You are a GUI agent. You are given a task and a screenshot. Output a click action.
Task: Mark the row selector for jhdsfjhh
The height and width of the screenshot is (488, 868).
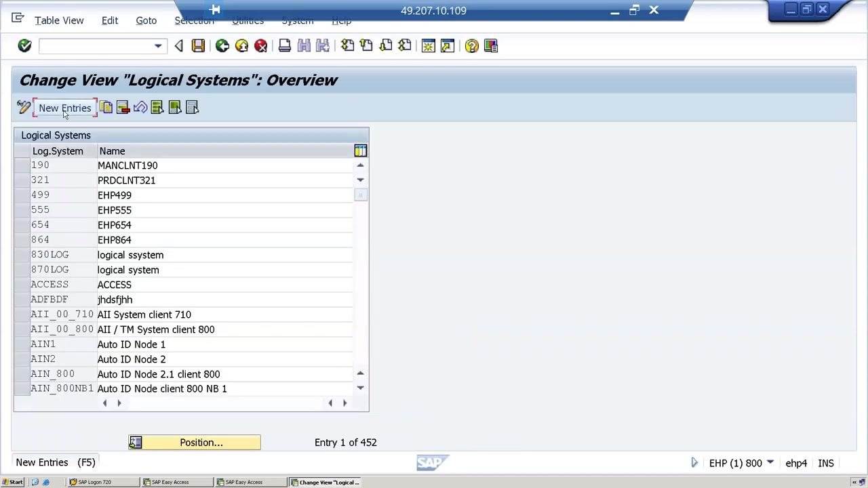[x=22, y=300]
